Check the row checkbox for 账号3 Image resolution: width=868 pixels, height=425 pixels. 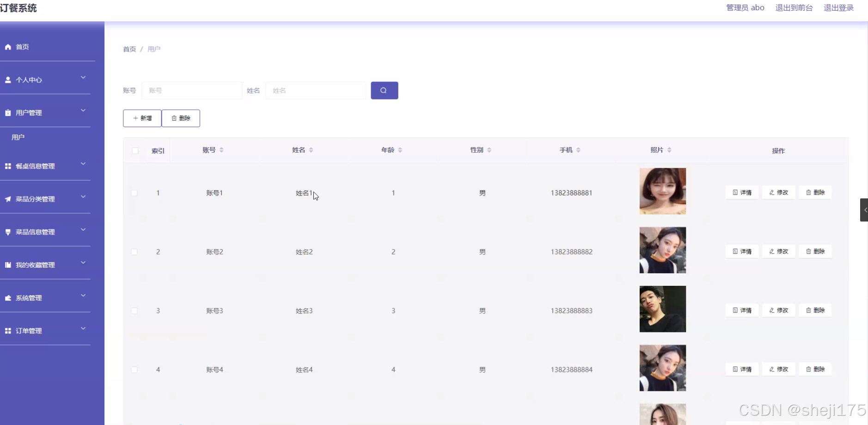[x=134, y=311]
